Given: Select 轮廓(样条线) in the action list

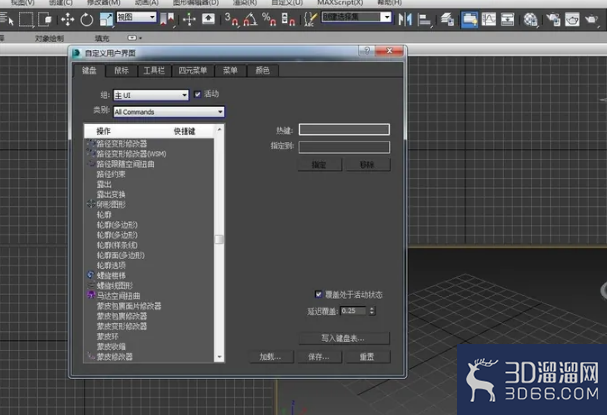Looking at the screenshot, I should tap(117, 245).
